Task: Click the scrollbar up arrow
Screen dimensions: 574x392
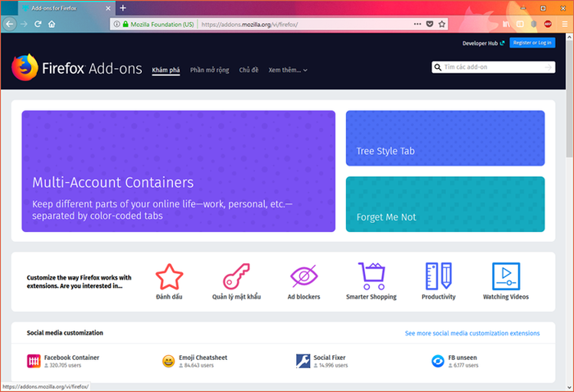Action: (570, 37)
